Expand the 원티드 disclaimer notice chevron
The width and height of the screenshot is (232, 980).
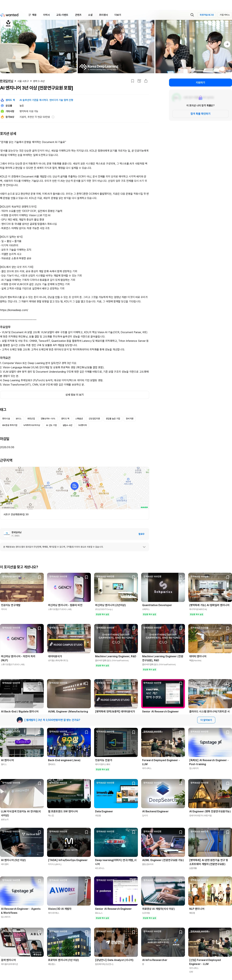144,547
